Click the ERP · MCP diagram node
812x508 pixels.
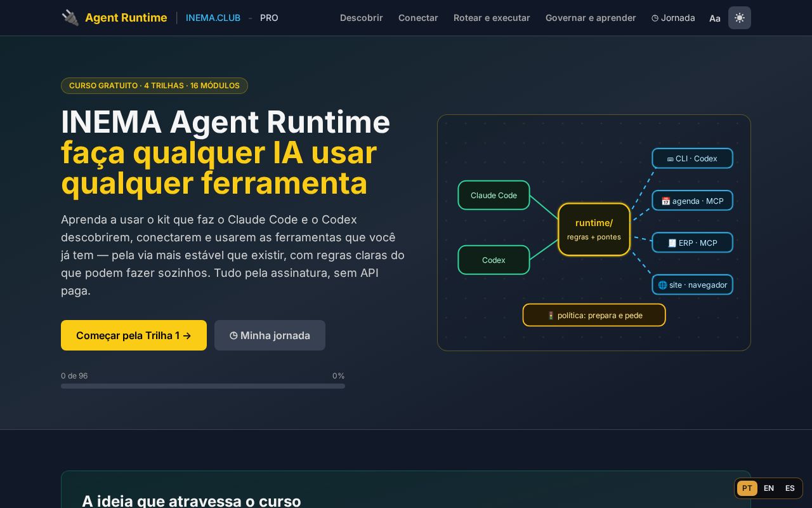coord(692,243)
